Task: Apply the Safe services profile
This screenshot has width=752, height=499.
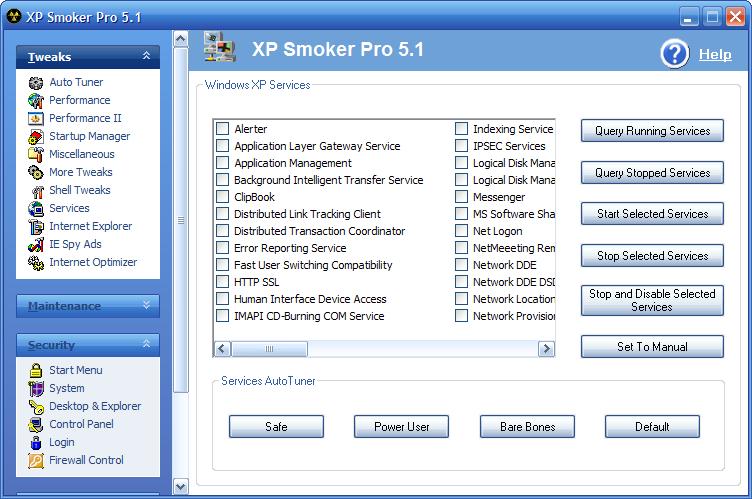Action: click(276, 427)
